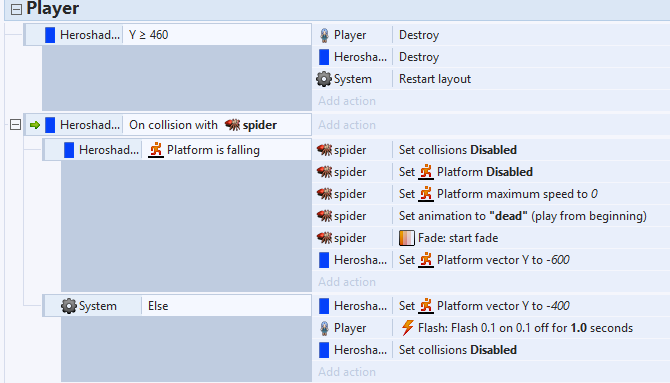Screen dimensions: 670x383
Task: Click blue Heroshadow icon in Platform is falling row
Action: pos(69,150)
